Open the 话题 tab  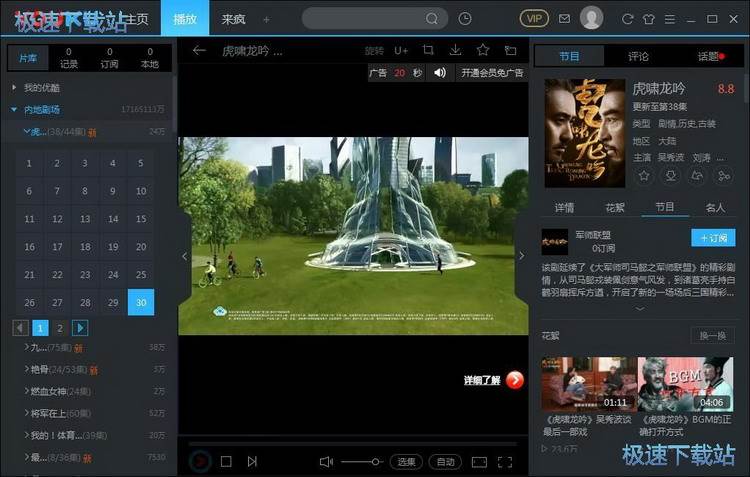tap(710, 56)
